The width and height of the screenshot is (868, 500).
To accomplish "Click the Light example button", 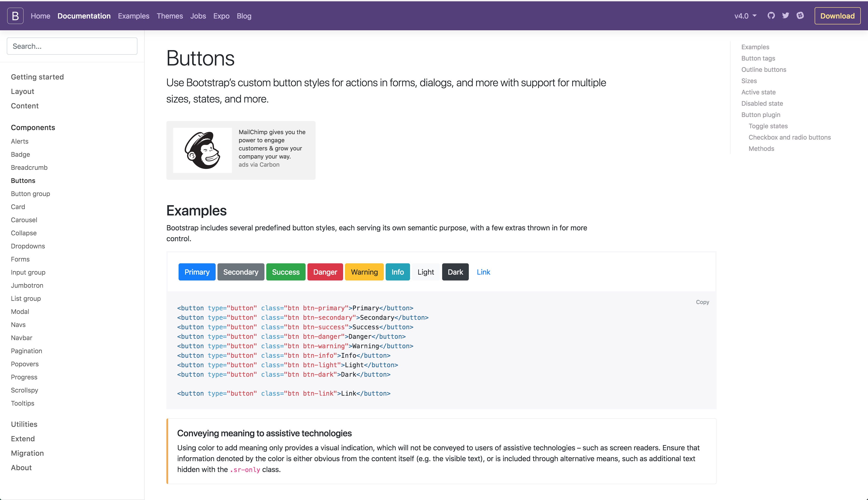I will (426, 272).
